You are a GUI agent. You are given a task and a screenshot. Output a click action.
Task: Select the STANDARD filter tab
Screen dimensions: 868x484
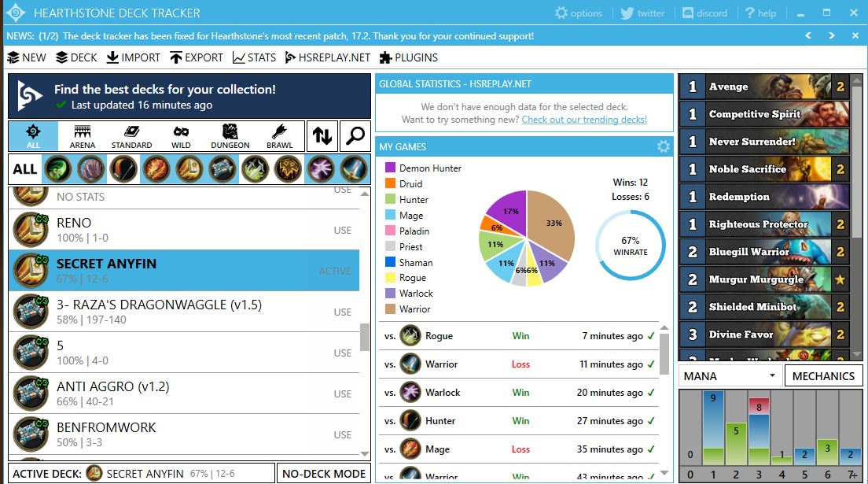click(x=132, y=136)
